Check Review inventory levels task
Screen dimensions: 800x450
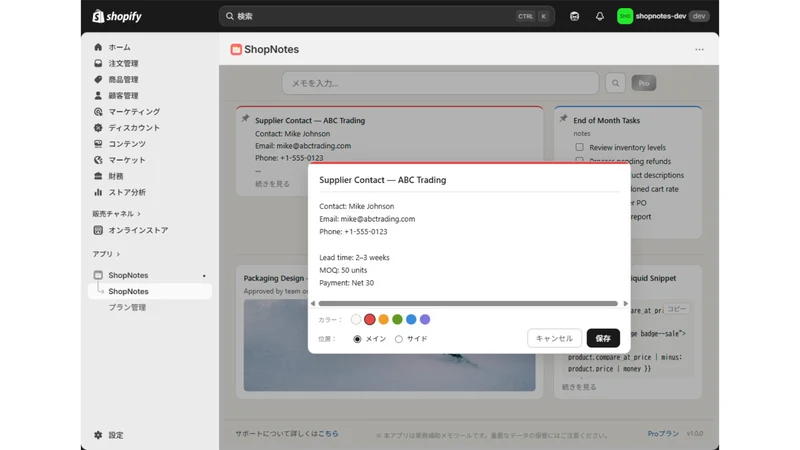pos(580,147)
